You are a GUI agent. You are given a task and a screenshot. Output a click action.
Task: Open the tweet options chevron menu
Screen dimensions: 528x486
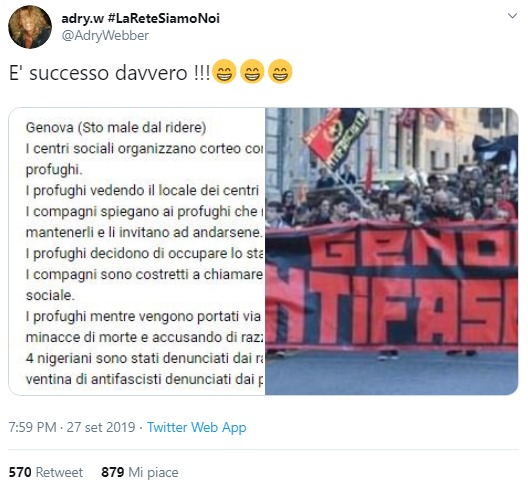pos(512,16)
